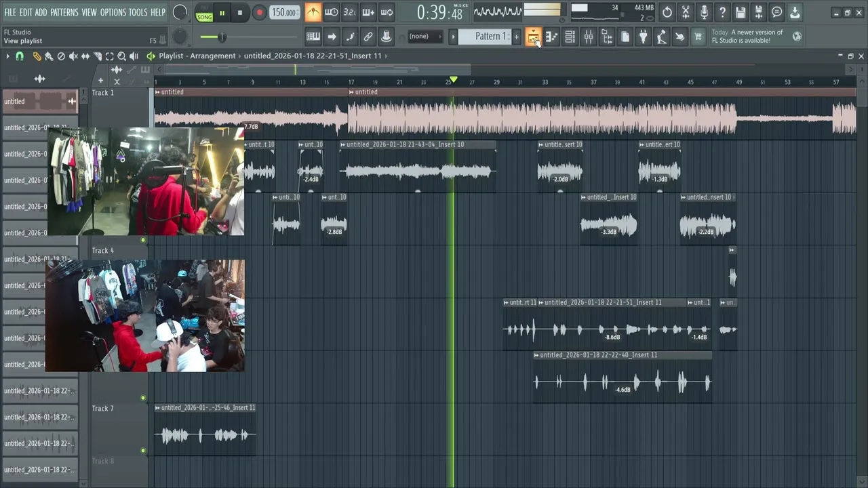Pause playback with the pause button

(x=222, y=13)
